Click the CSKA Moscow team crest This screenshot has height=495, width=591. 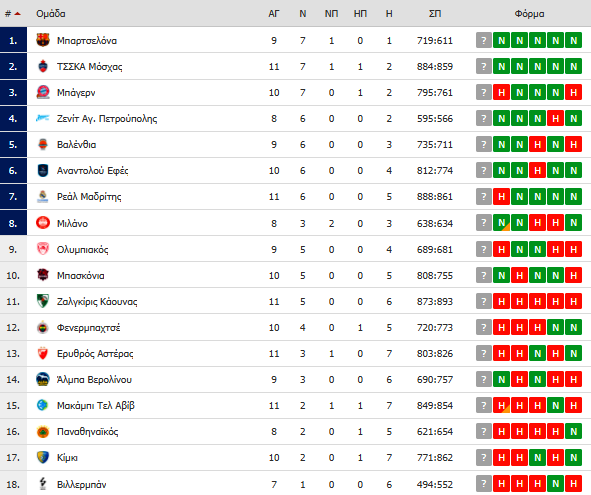pos(43,66)
